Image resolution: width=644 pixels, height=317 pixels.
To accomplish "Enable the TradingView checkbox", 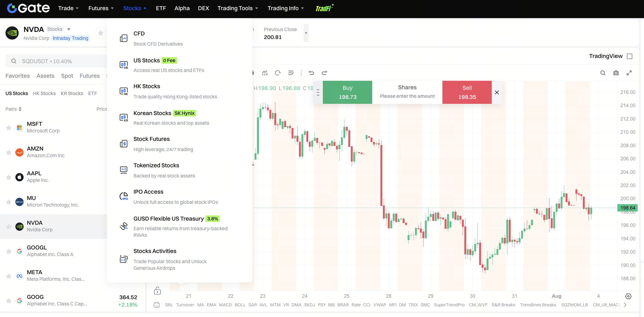I will [x=630, y=56].
